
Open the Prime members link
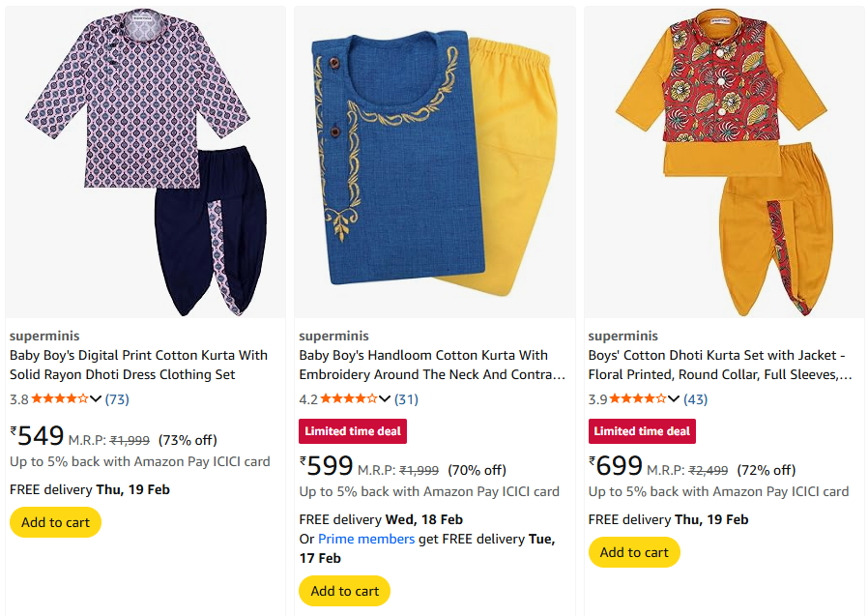(366, 539)
